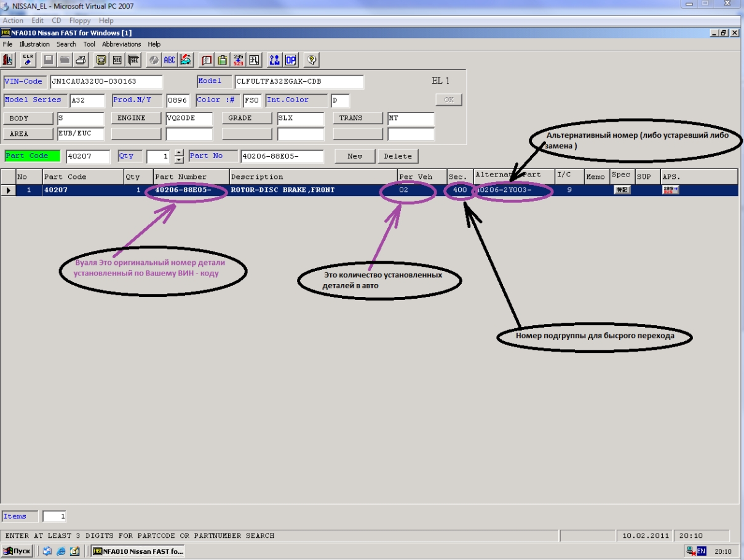The height and width of the screenshot is (560, 744).
Task: Click the exit door toolbar icon
Action: [x=9, y=60]
